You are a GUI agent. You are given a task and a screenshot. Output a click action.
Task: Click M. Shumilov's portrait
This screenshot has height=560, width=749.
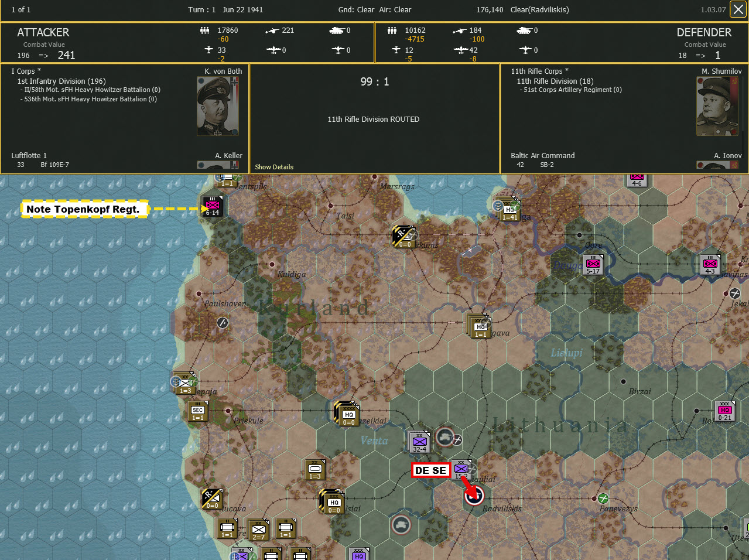click(x=717, y=107)
